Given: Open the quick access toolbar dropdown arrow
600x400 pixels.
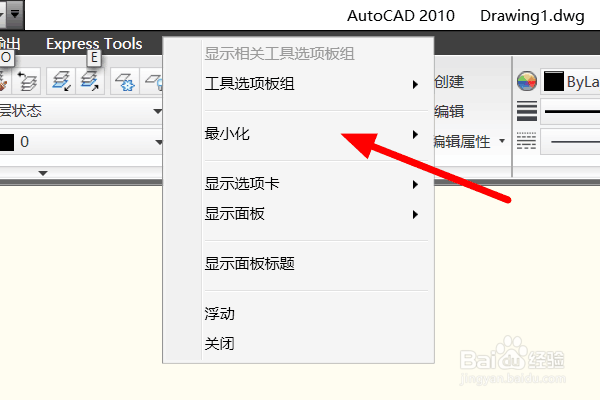Looking at the screenshot, I should (15, 14).
